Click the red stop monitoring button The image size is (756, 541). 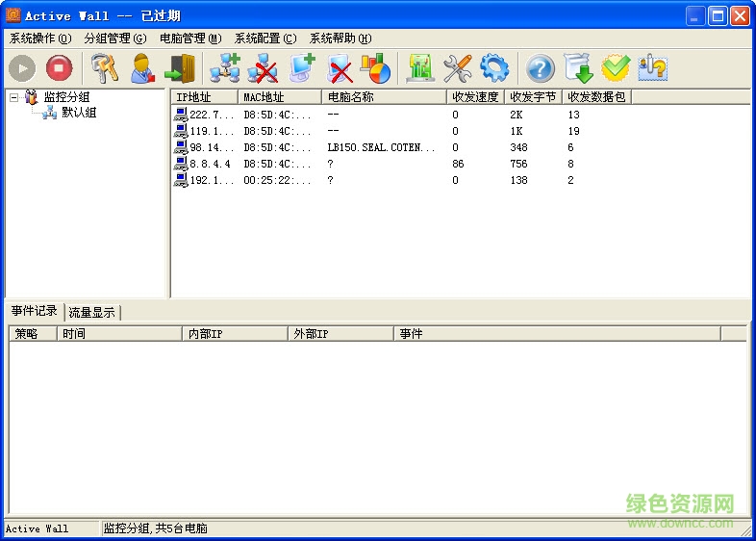pos(60,68)
